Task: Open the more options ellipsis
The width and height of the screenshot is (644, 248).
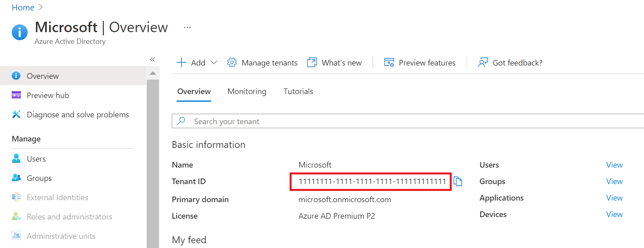Action: tap(187, 27)
